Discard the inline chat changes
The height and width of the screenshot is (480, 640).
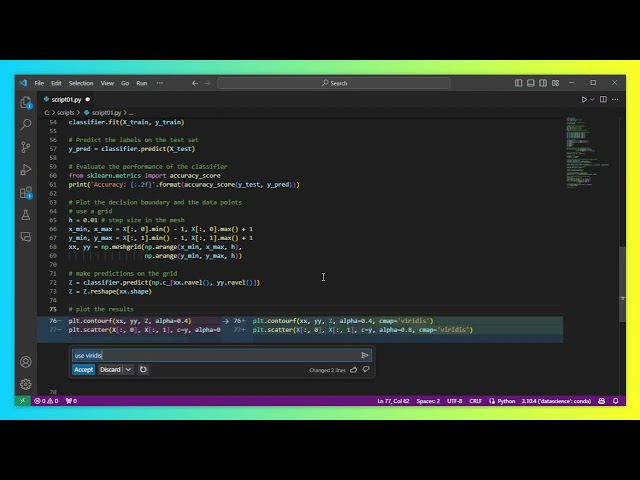[110, 369]
